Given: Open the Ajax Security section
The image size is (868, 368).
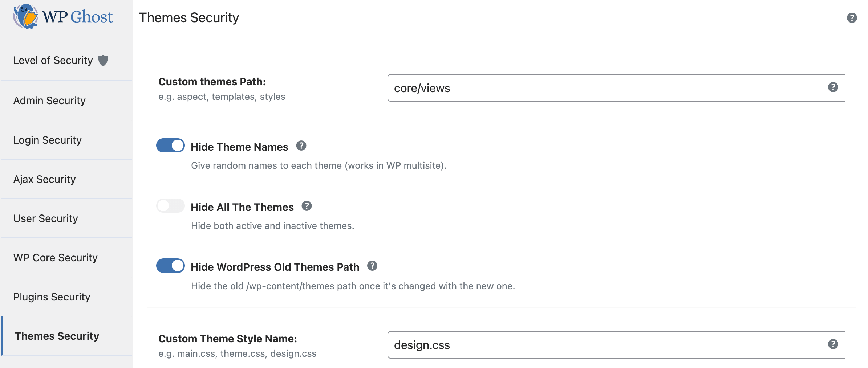Looking at the screenshot, I should 45,179.
